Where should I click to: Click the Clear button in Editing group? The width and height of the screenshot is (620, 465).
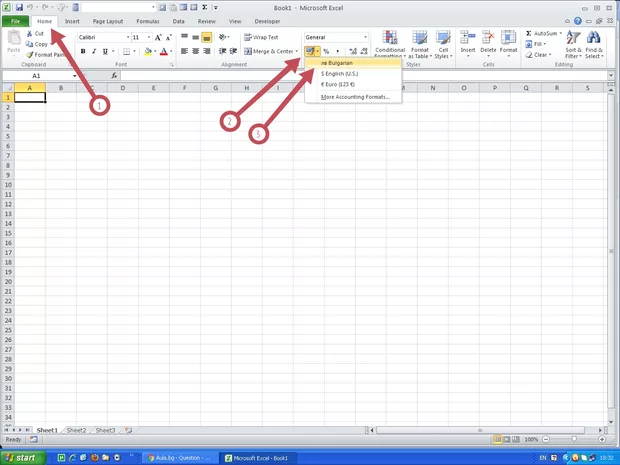[x=537, y=55]
